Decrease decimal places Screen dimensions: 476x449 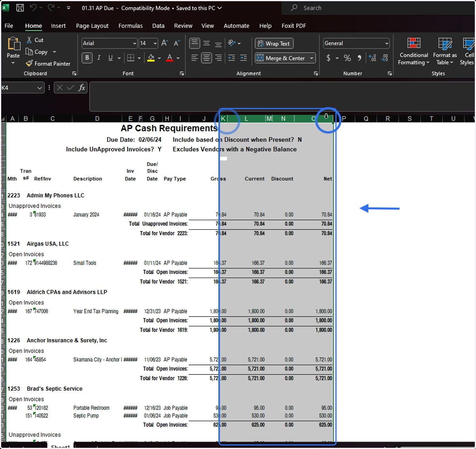coord(384,58)
